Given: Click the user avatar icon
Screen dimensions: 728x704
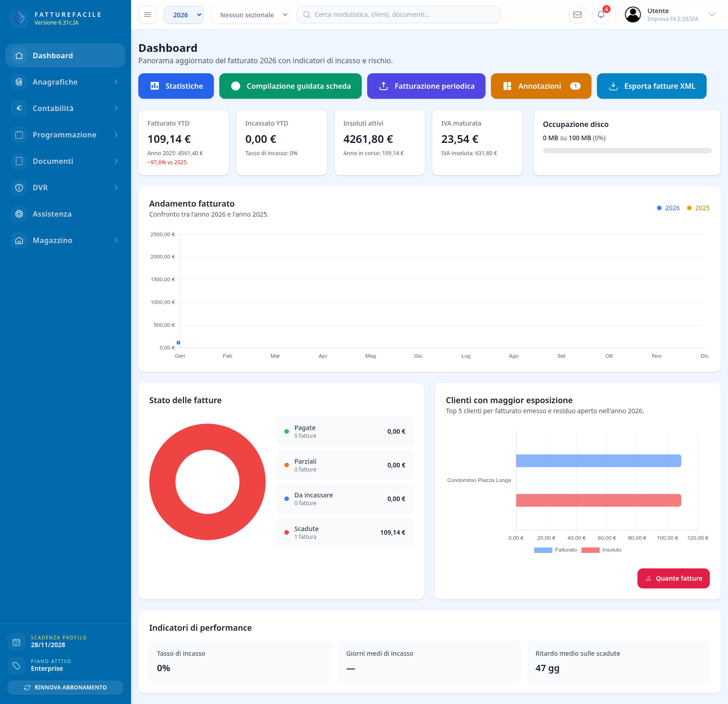Looking at the screenshot, I should click(x=633, y=15).
